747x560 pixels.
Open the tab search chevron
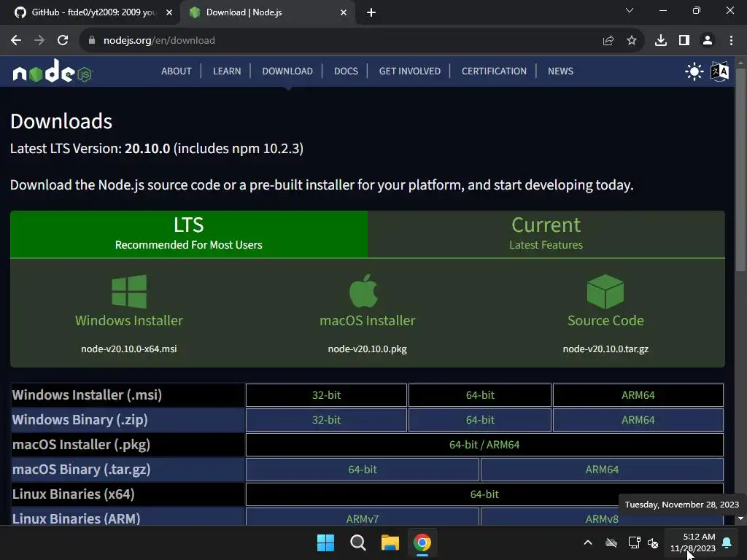pyautogui.click(x=630, y=10)
